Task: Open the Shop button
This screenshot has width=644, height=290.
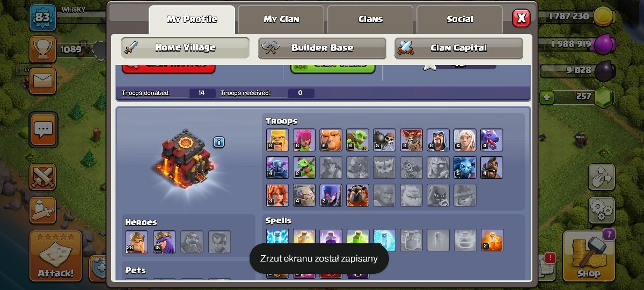Action: pos(588,256)
